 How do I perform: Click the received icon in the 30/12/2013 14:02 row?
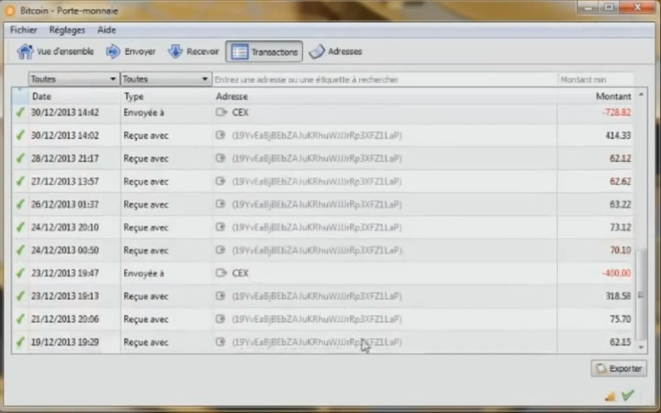(220, 135)
